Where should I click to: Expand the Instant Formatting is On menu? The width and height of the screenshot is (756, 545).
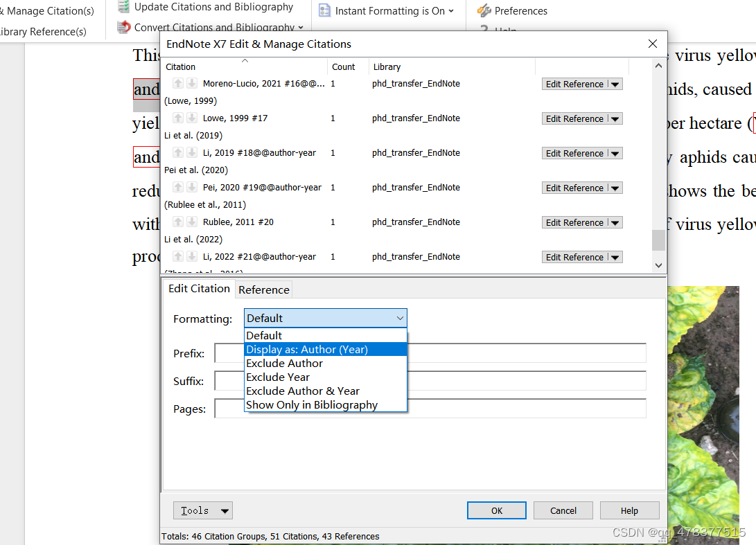[x=451, y=10]
